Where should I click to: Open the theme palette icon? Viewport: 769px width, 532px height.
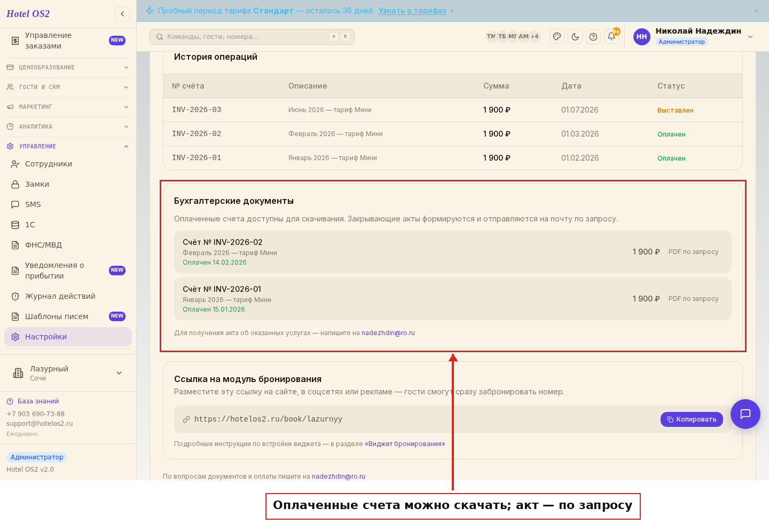tap(557, 37)
